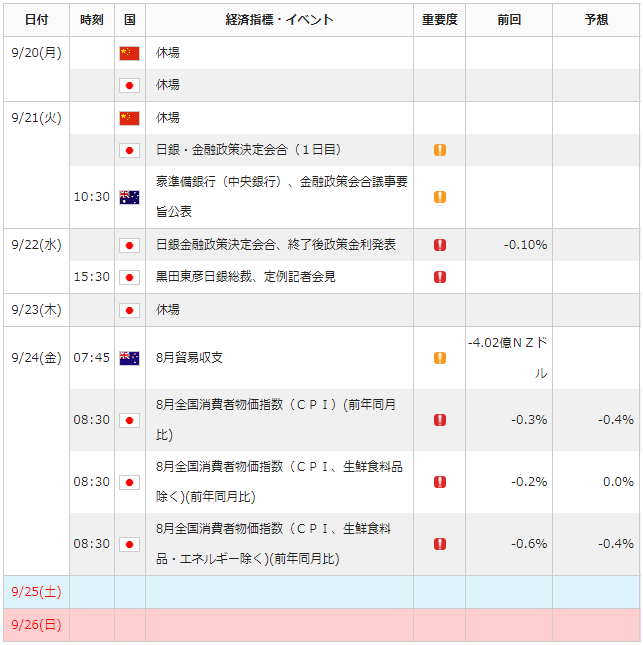The image size is (643, 645).
Task: Click the CPI 生鮮食料品・エネルギー除く event text
Action: click(x=273, y=544)
